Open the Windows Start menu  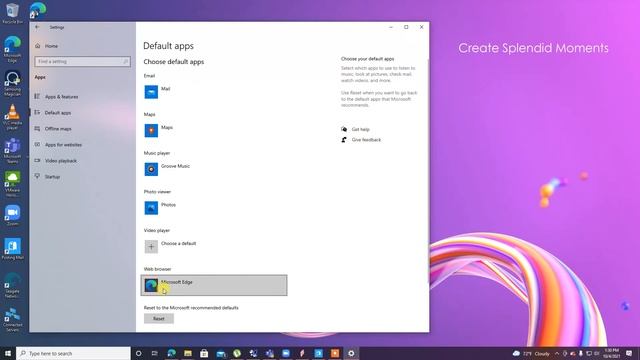point(8,353)
